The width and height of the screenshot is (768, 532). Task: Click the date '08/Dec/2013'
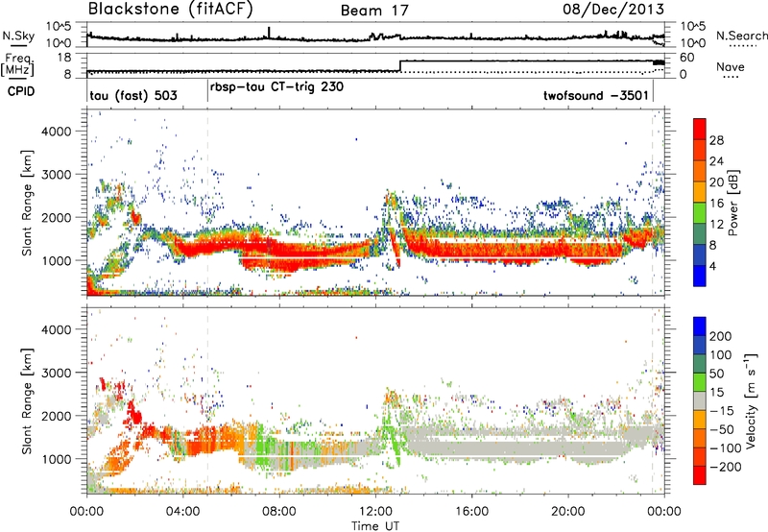[x=613, y=9]
